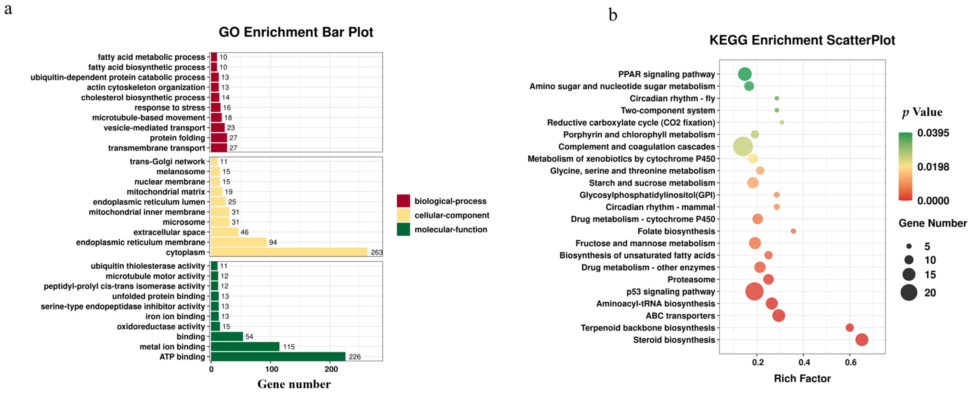Screen dimensions: 980x395
Task: Click the p Value color gradient bar
Action: (905, 166)
